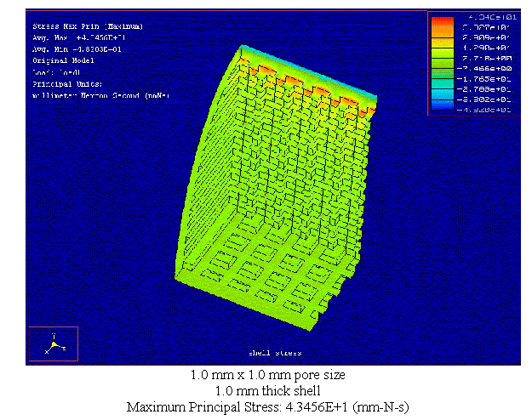Select the 'Avg. Max' value line
532x420 pixels.
pyautogui.click(x=83, y=38)
